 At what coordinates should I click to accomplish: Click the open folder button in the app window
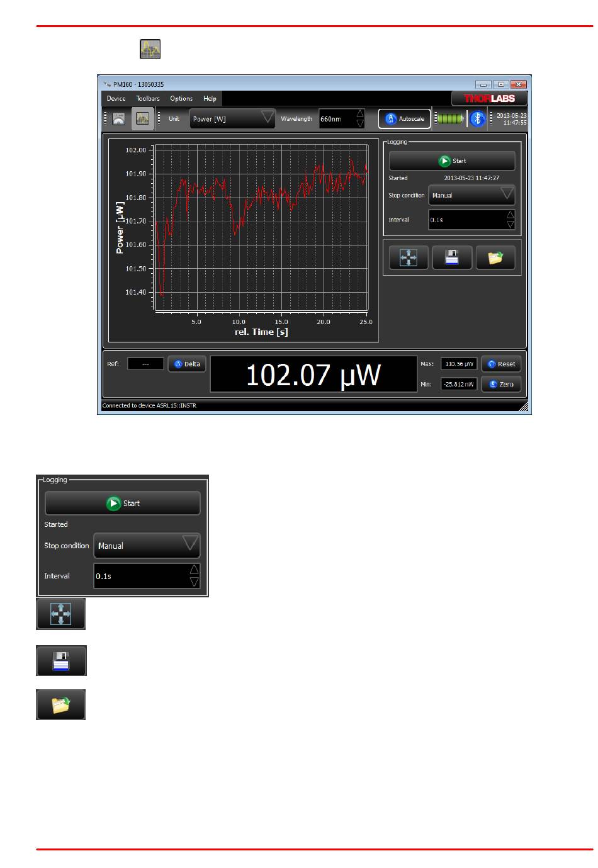[x=495, y=257]
